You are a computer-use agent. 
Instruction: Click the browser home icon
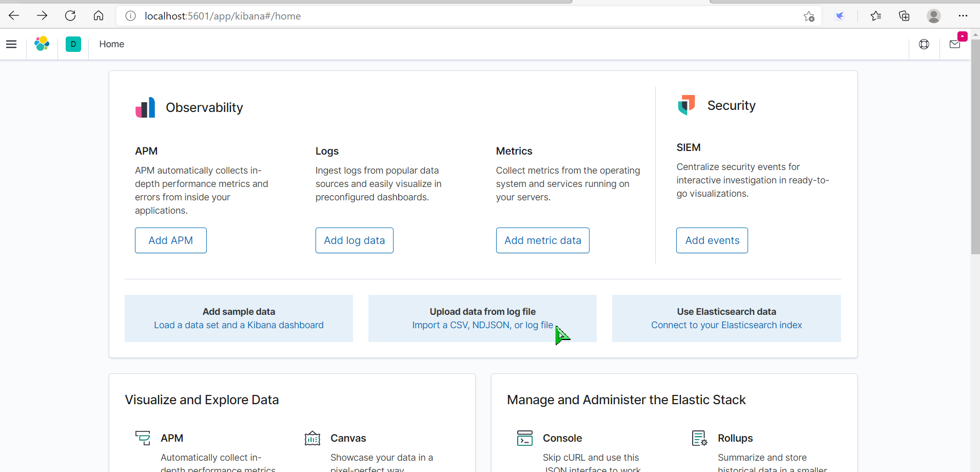(99, 16)
